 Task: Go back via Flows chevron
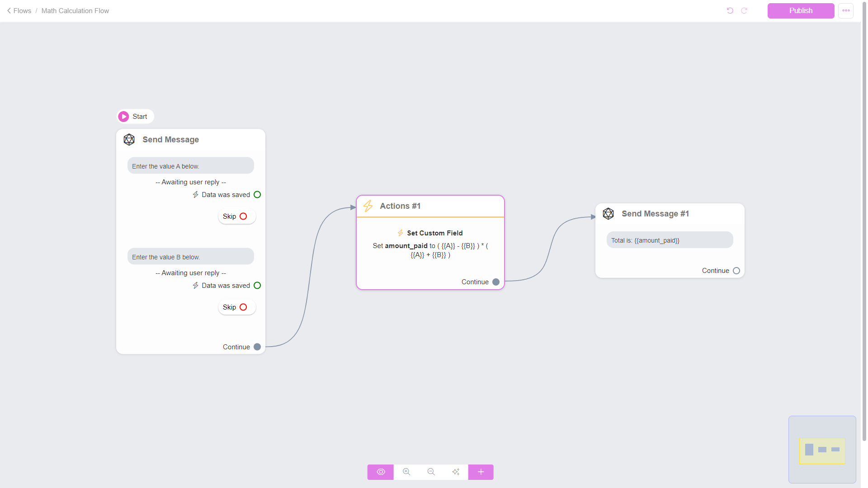[9, 10]
